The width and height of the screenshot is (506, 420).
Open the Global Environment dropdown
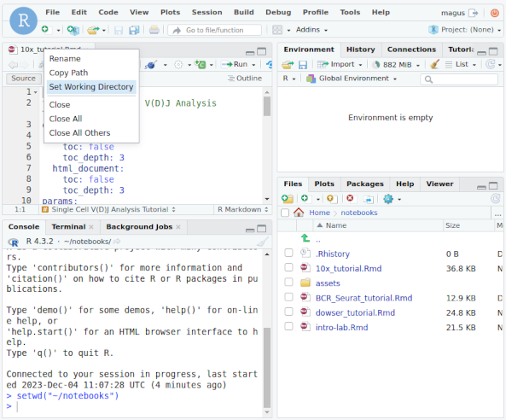[352, 79]
